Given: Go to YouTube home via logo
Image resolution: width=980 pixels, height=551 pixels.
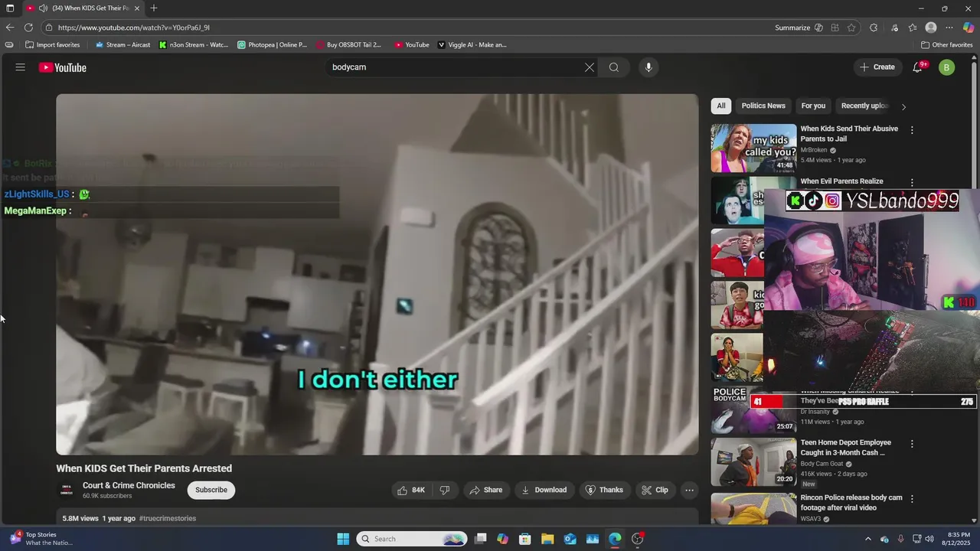Looking at the screenshot, I should 63,67.
